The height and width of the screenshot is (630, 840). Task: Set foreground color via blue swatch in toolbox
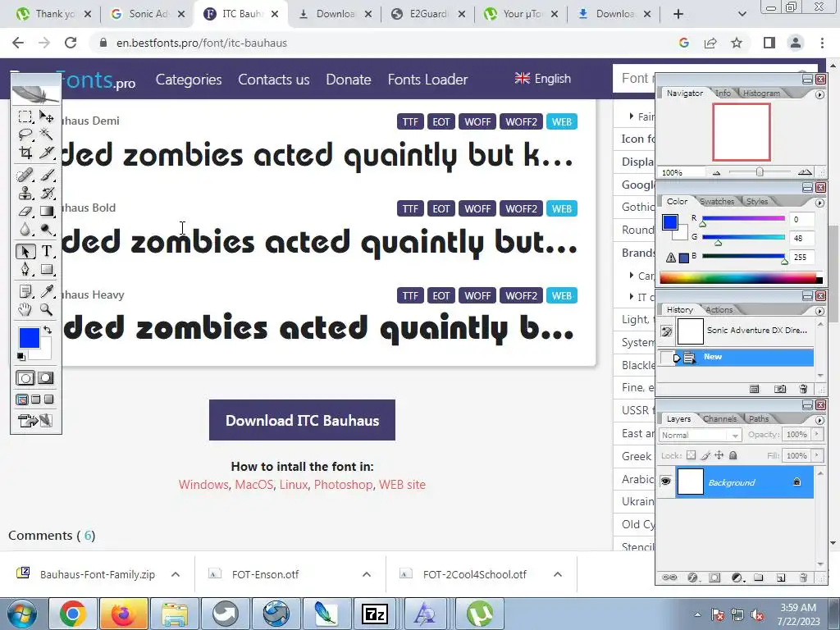(x=29, y=338)
